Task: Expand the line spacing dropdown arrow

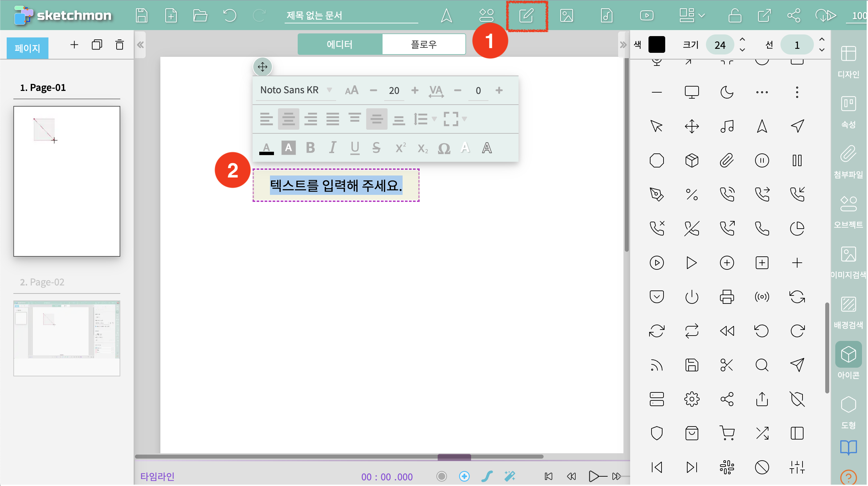Action: pos(435,119)
